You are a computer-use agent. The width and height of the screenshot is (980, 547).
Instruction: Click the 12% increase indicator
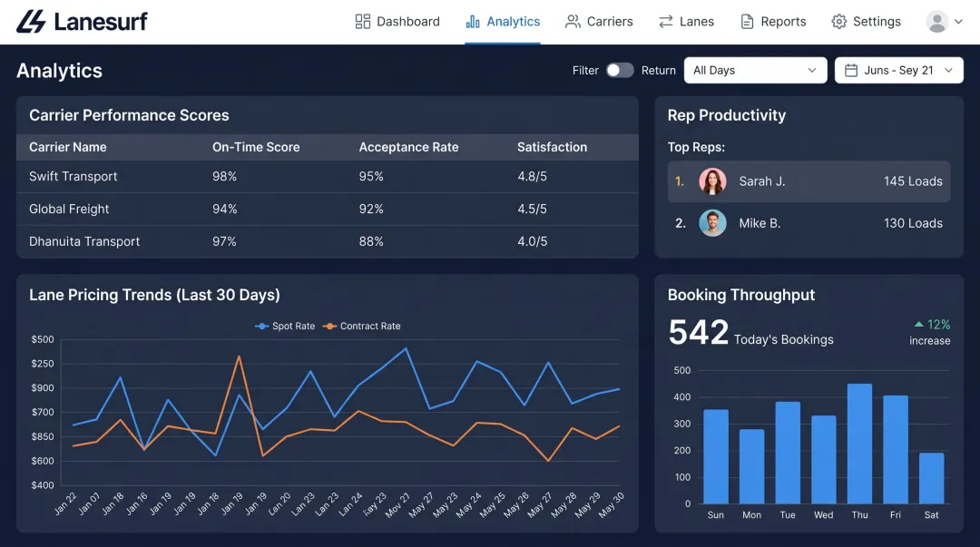coord(930,332)
